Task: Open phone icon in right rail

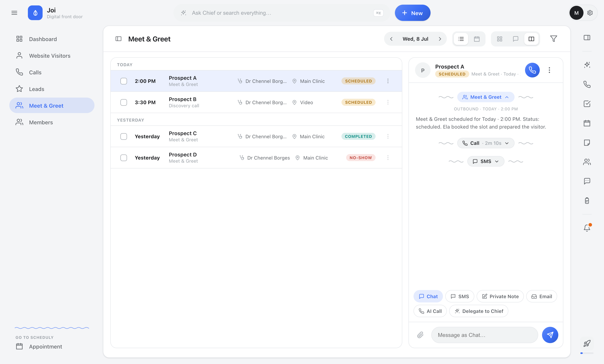Action: click(x=587, y=84)
